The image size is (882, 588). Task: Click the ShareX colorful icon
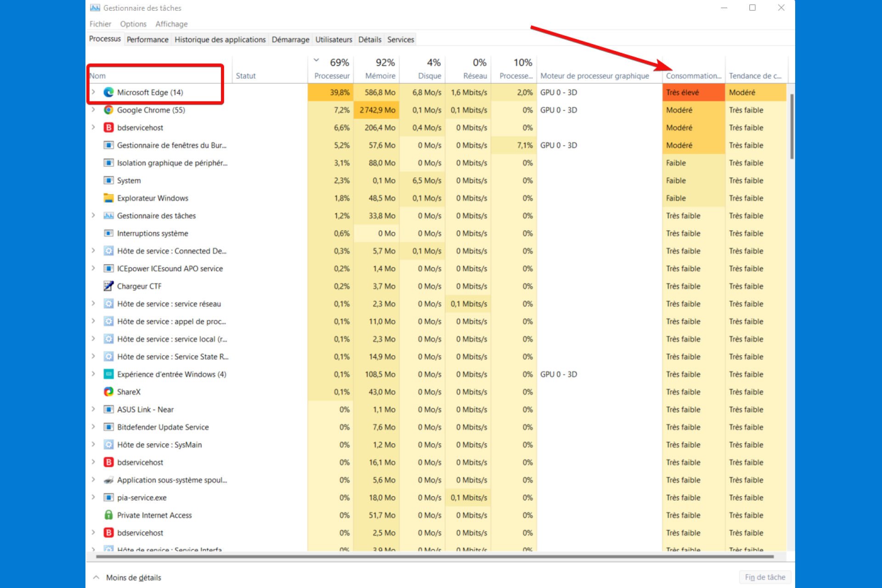pyautogui.click(x=108, y=392)
